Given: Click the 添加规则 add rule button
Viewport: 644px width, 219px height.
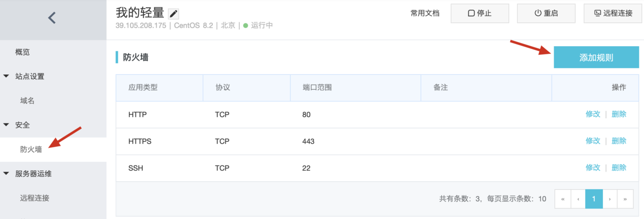Looking at the screenshot, I should (x=596, y=58).
